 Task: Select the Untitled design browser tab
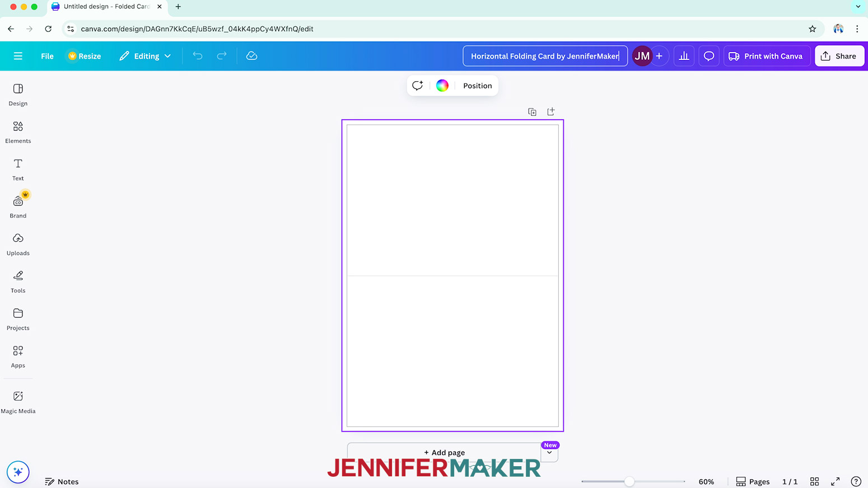tap(106, 7)
